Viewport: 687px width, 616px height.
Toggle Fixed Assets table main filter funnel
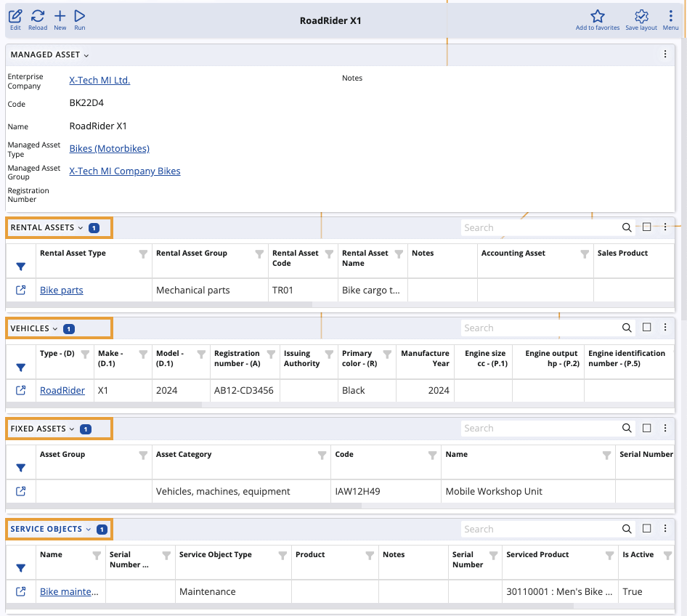20,468
